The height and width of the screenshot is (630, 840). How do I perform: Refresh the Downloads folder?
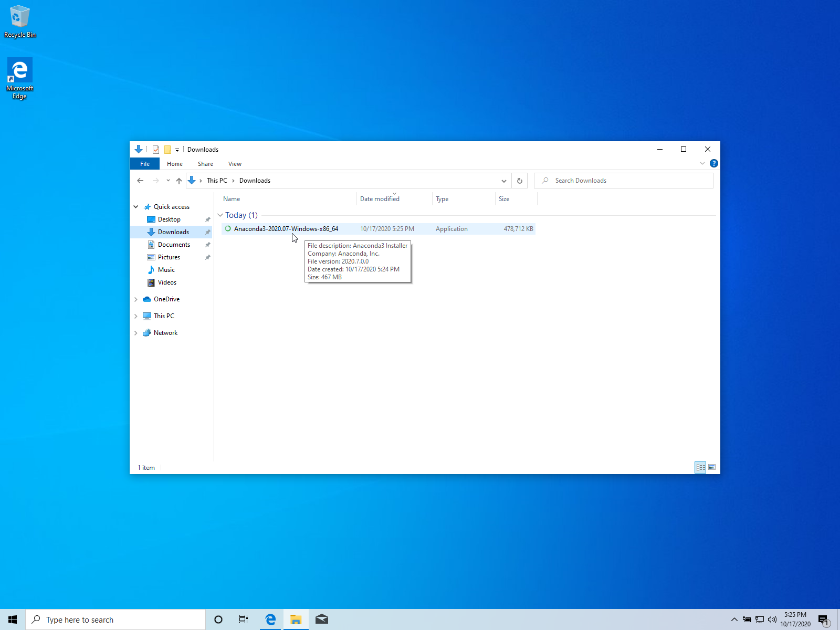point(520,181)
